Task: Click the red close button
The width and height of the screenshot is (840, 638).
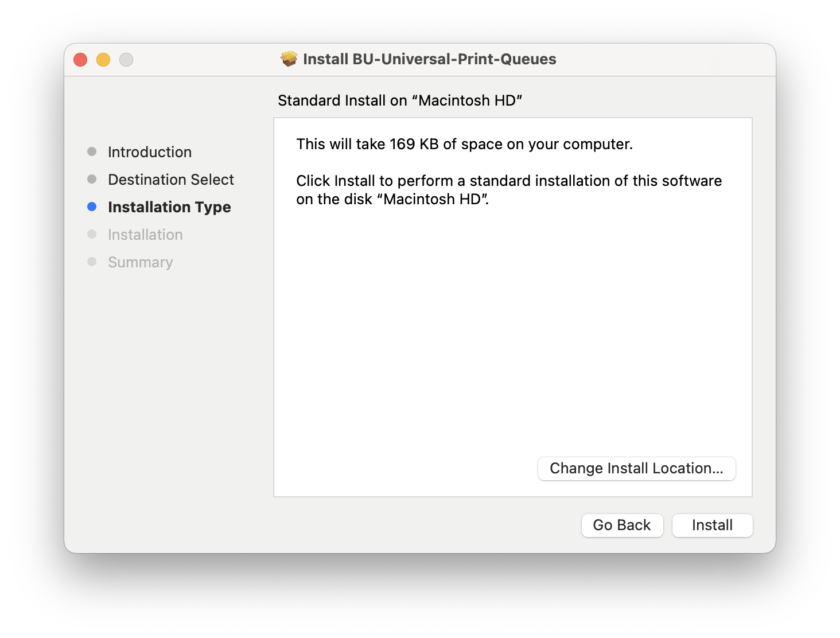Action: click(x=80, y=59)
